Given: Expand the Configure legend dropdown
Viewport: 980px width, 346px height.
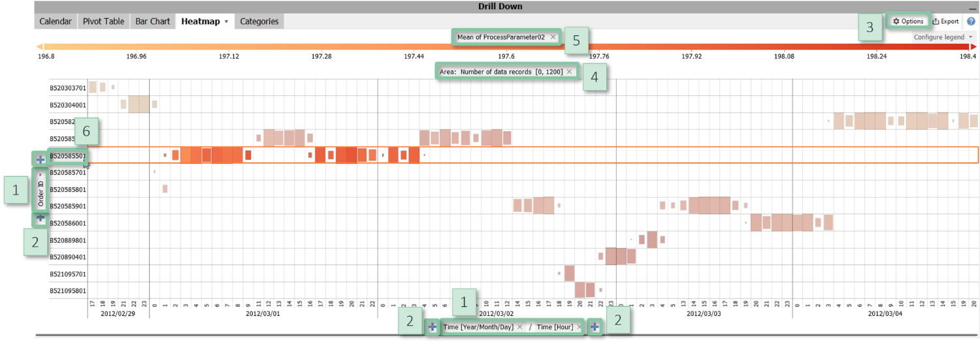Looking at the screenshot, I should point(943,37).
